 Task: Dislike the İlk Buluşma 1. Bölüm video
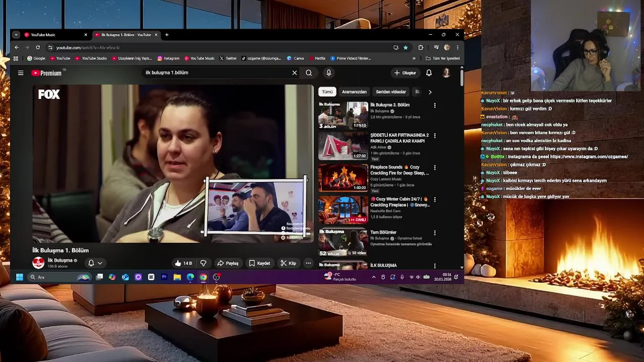pos(203,263)
